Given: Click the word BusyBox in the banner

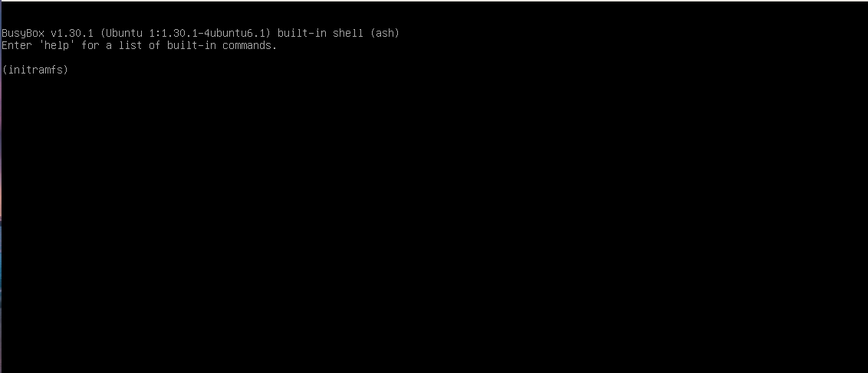Looking at the screenshot, I should tap(23, 33).
